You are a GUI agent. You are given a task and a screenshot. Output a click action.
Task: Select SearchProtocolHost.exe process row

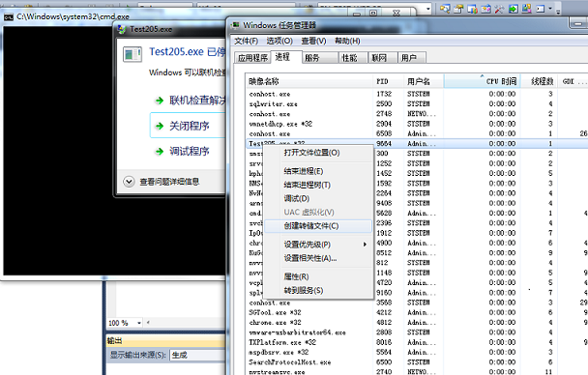click(417, 362)
